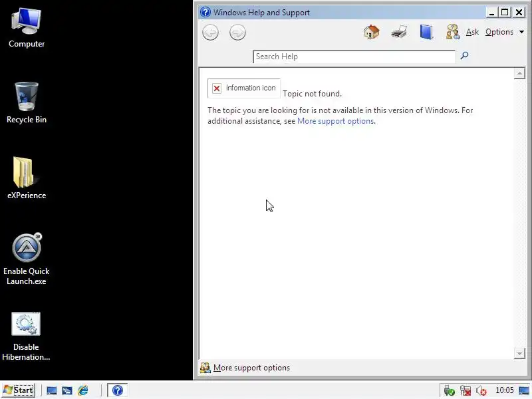Click the Ask label in toolbar
This screenshot has width=532, height=399.
pos(472,32)
